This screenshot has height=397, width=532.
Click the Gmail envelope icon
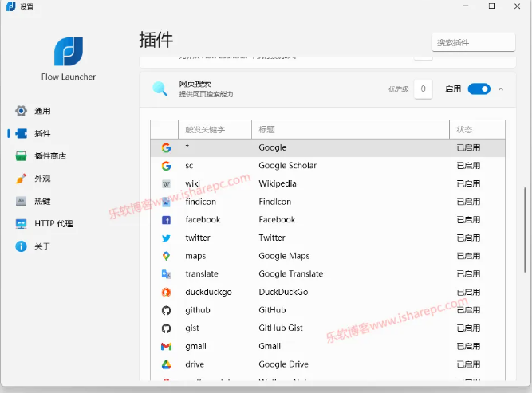pos(166,347)
